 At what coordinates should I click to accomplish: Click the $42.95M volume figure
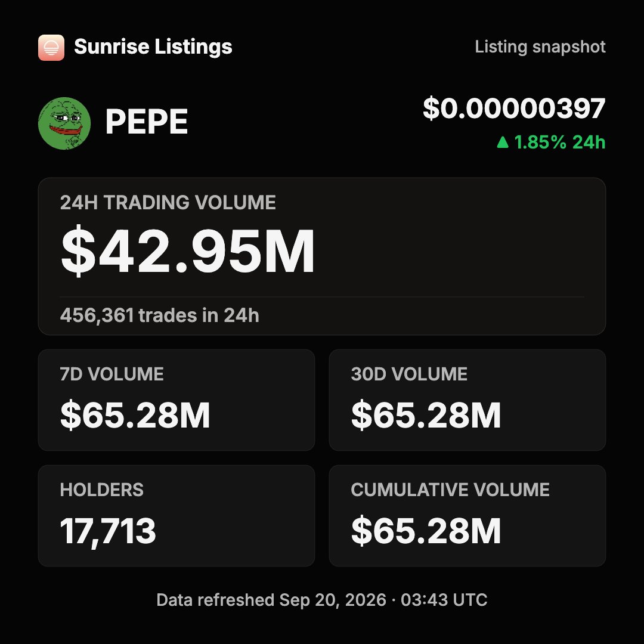tap(188, 250)
